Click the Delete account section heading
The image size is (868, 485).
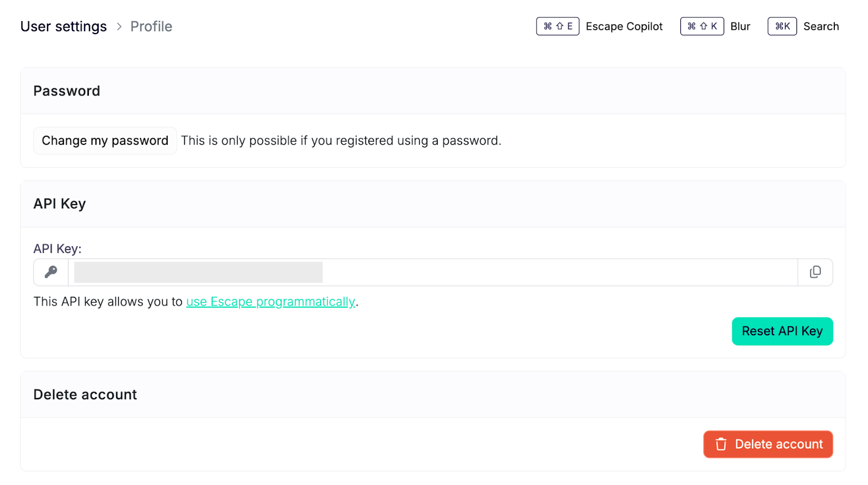pyautogui.click(x=85, y=394)
